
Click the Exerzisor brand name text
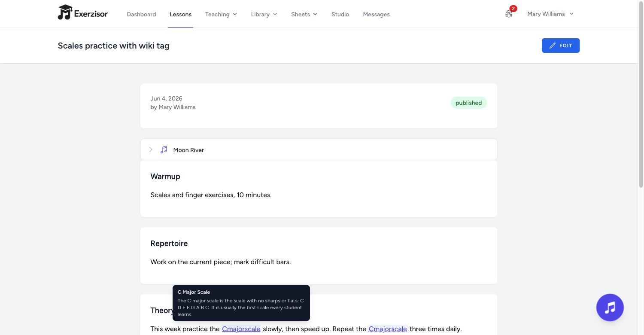(91, 14)
